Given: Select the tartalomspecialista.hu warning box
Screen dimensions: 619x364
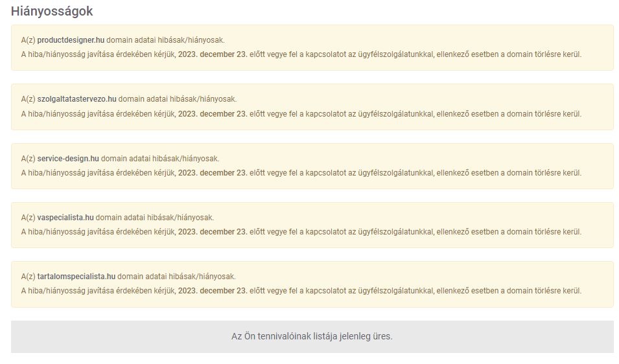Looking at the screenshot, I should (x=312, y=284).
